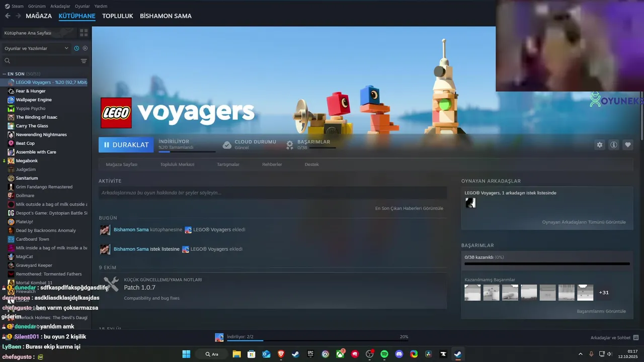
Task: Open the Görünüm menu
Action: (37, 7)
